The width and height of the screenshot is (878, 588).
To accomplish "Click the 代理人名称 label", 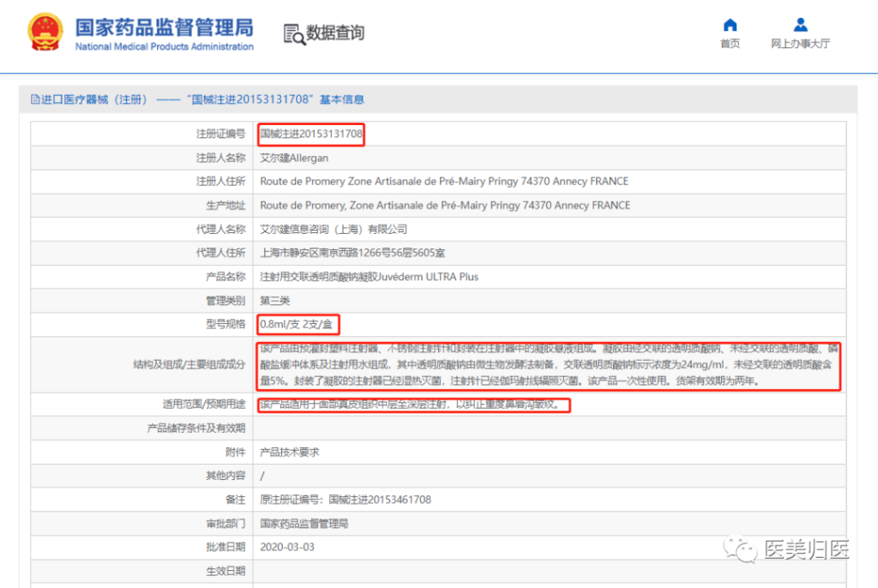I will [x=220, y=230].
